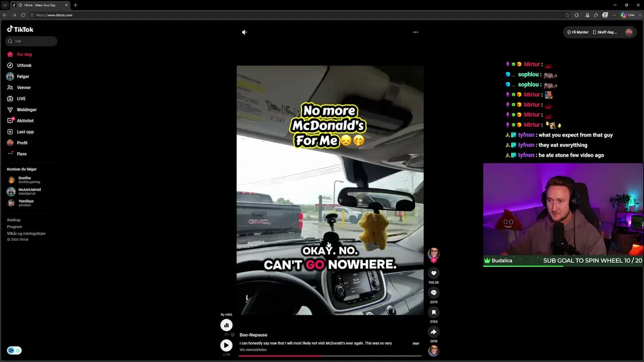Mute the video with the speaker icon

click(244, 32)
